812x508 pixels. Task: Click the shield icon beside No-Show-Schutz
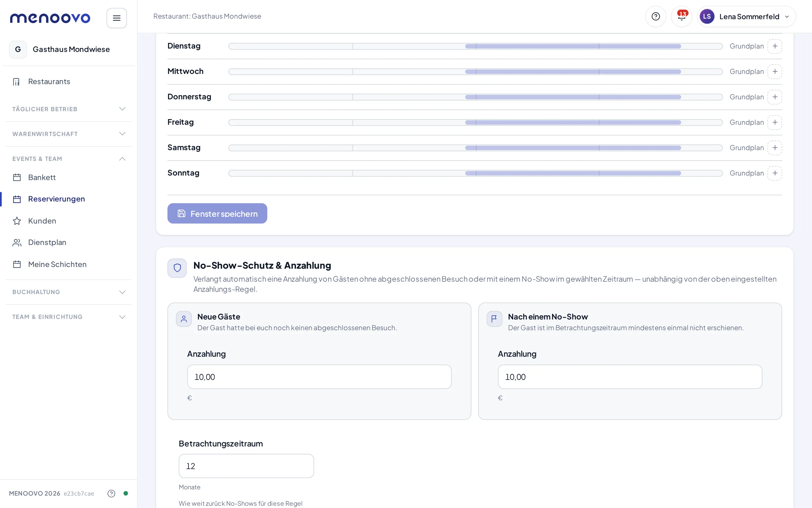coord(177,268)
